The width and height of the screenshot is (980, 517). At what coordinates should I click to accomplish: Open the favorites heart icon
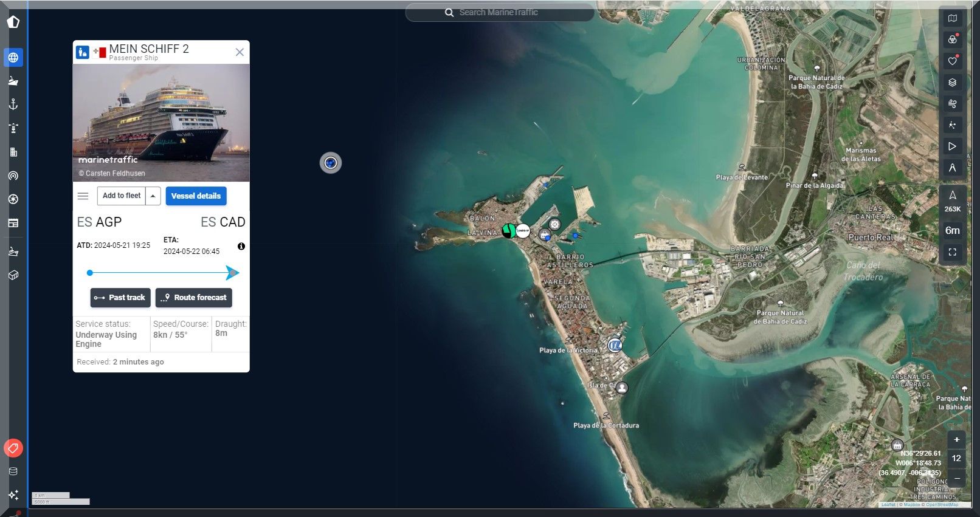pyautogui.click(x=952, y=61)
